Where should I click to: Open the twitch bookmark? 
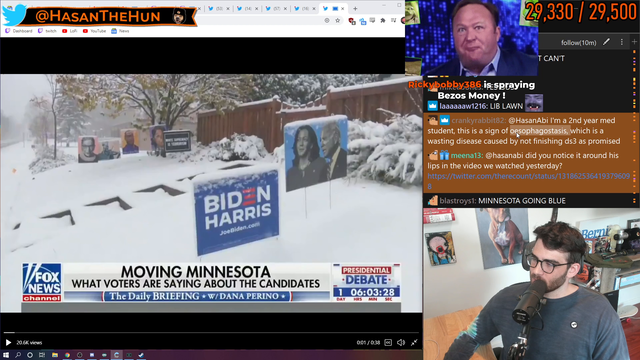tap(47, 31)
